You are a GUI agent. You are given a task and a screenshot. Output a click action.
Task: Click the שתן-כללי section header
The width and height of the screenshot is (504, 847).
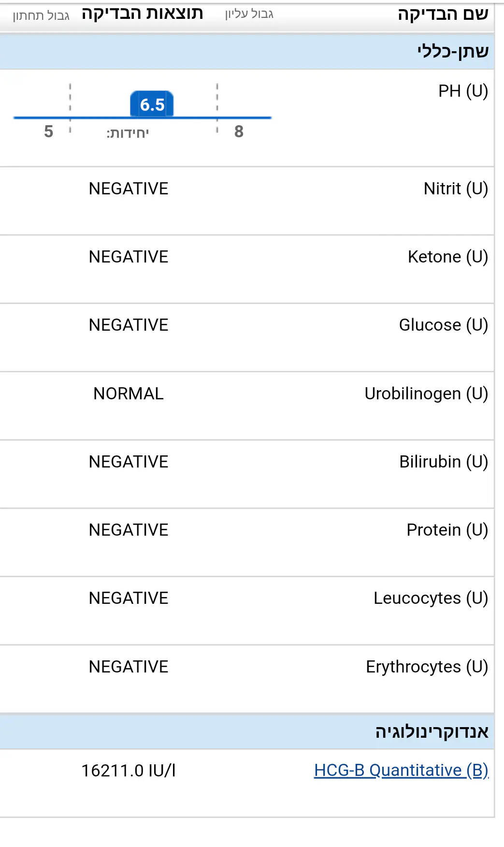pyautogui.click(x=453, y=51)
